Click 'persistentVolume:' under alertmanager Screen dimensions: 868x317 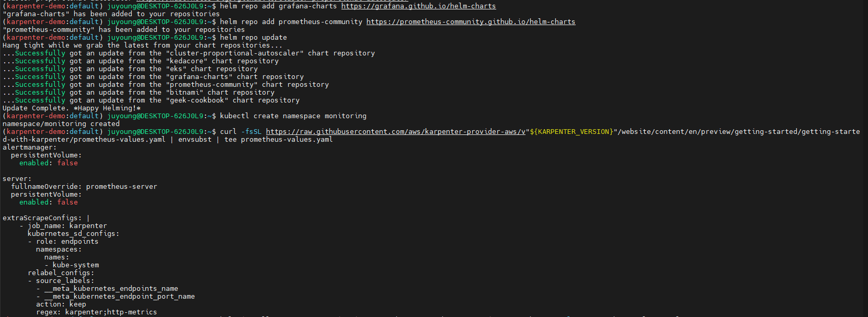tap(46, 155)
